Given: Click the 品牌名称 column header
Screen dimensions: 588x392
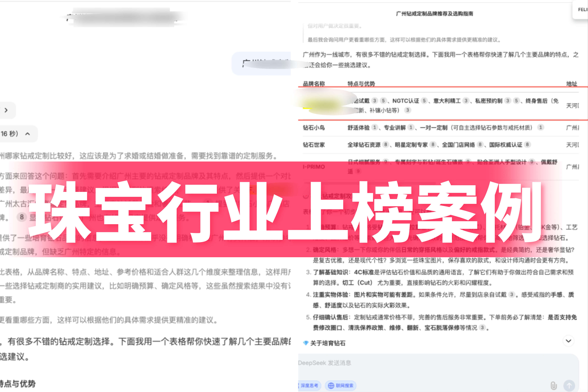Looking at the screenshot, I should (314, 84).
